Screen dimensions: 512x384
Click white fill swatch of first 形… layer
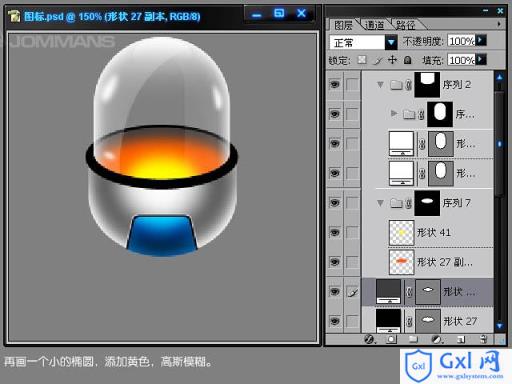click(x=401, y=144)
